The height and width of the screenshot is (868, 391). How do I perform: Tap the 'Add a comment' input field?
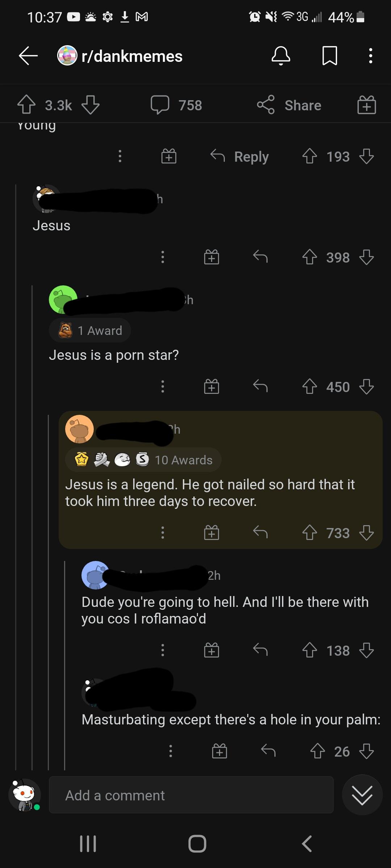[x=192, y=795]
